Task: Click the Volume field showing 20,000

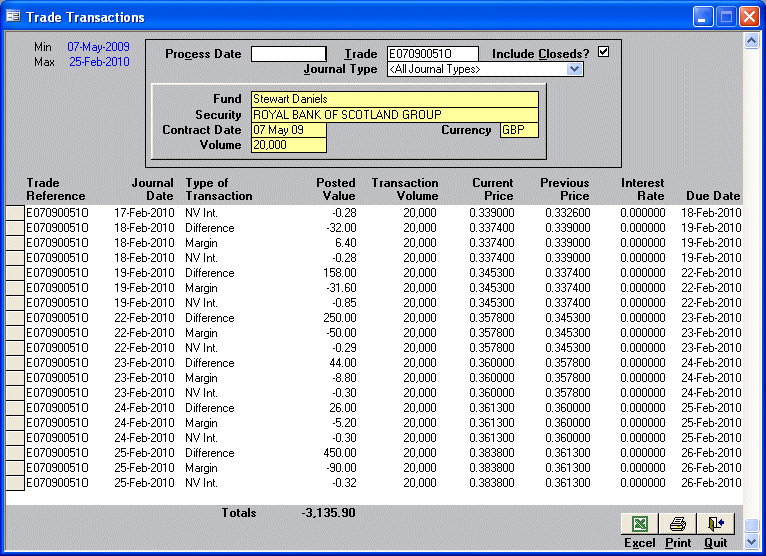Action: (x=288, y=145)
